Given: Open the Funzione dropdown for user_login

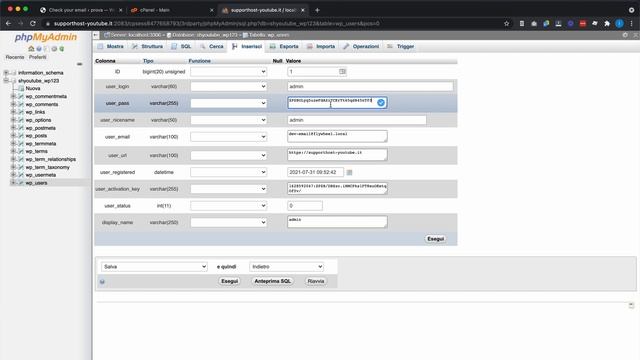Looking at the screenshot, I should coord(229,86).
